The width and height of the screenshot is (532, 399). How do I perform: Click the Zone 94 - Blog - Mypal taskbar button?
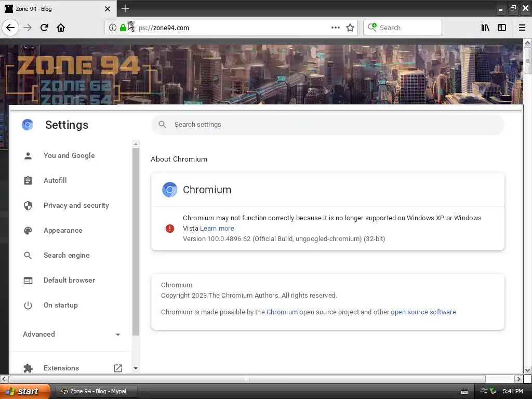coord(96,391)
